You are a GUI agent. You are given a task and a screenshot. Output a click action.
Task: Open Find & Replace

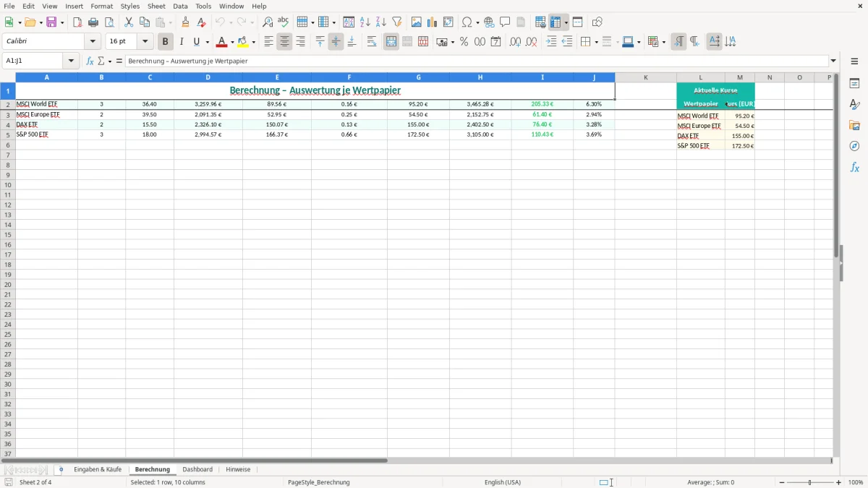pos(268,22)
